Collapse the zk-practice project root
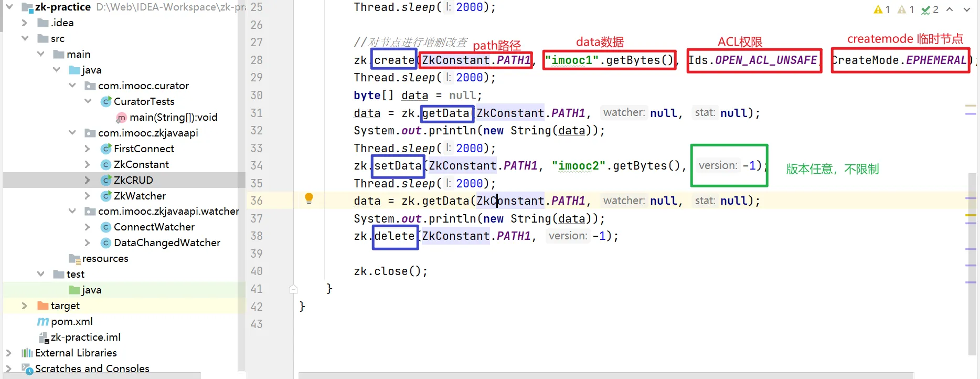 (x=9, y=7)
